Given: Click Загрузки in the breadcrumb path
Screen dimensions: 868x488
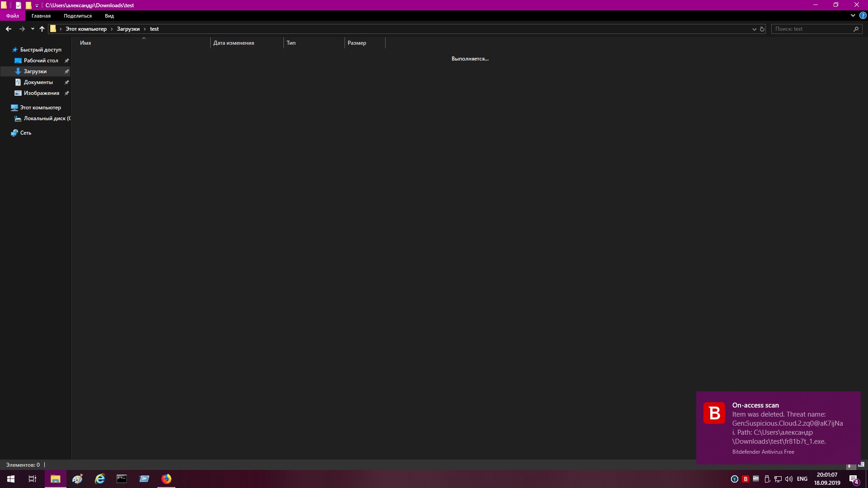Looking at the screenshot, I should 128,29.
